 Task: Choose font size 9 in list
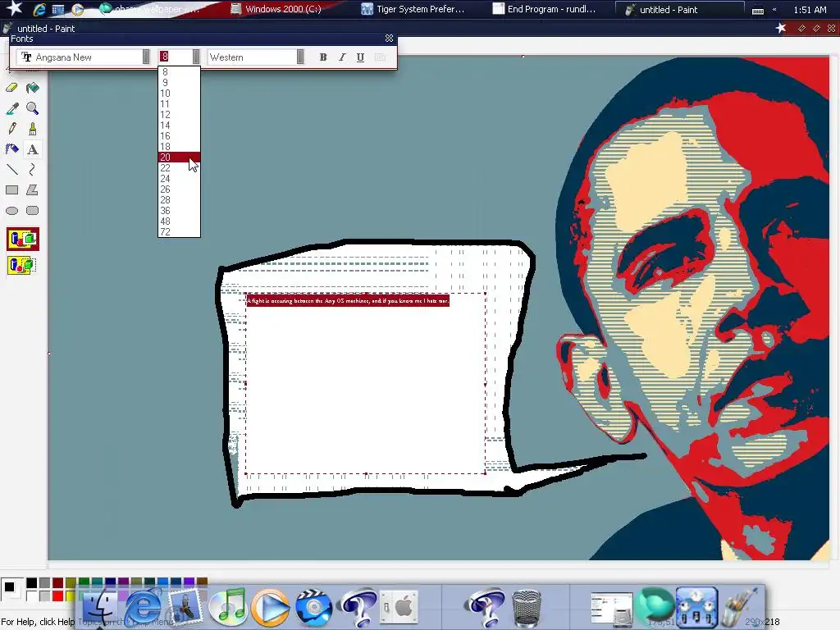click(179, 83)
